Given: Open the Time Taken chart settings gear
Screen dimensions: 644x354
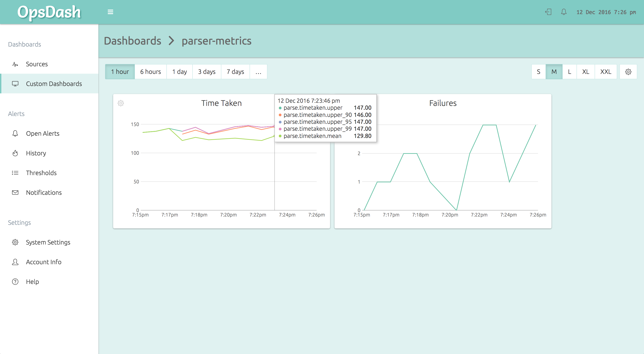Looking at the screenshot, I should (121, 103).
